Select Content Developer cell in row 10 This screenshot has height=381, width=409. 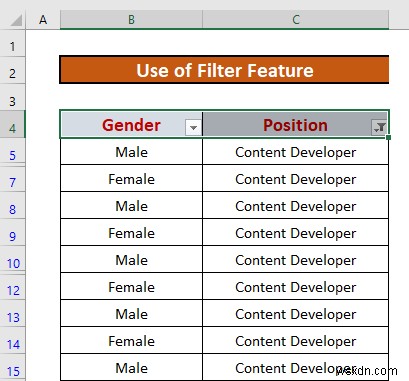[x=295, y=260]
